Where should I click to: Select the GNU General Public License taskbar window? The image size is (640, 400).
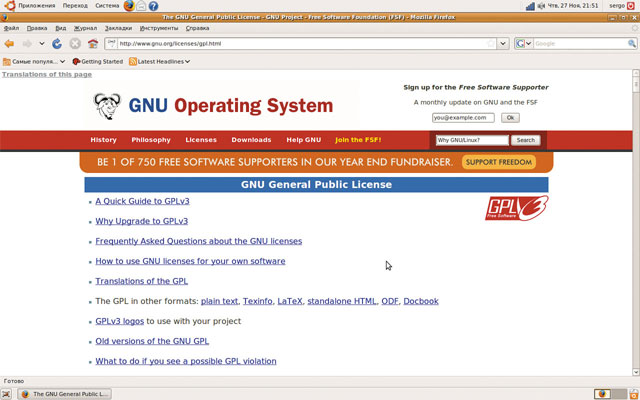(65, 394)
